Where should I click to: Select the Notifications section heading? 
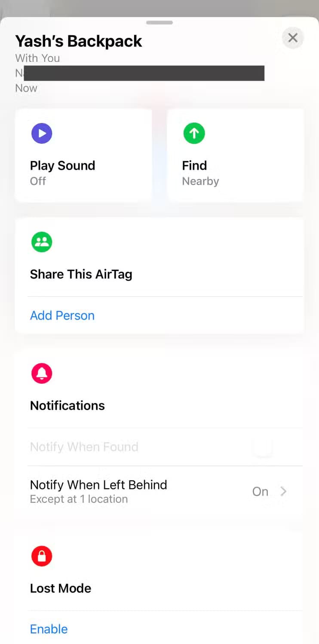point(67,406)
